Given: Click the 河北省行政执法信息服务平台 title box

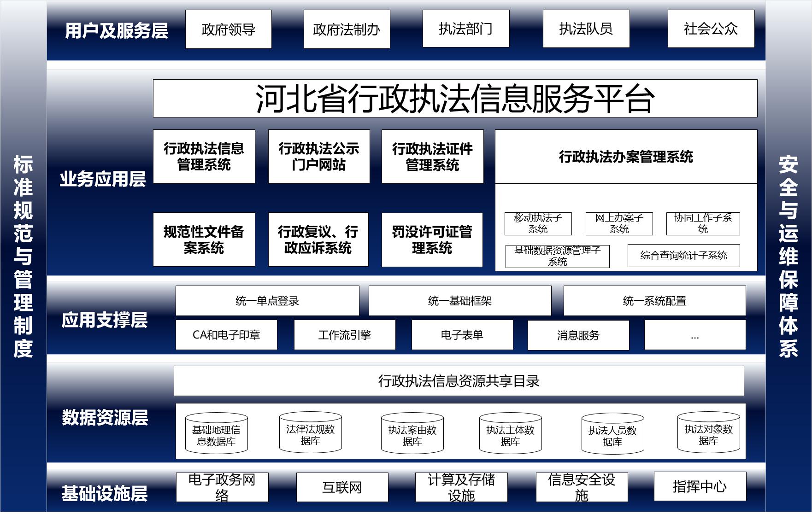Looking at the screenshot, I should [x=455, y=99].
